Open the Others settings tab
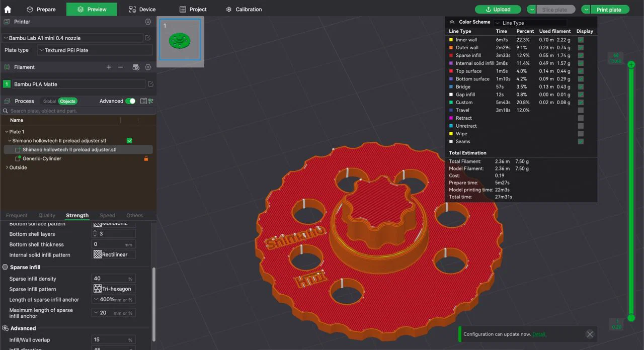This screenshot has height=350, width=644. 134,215
